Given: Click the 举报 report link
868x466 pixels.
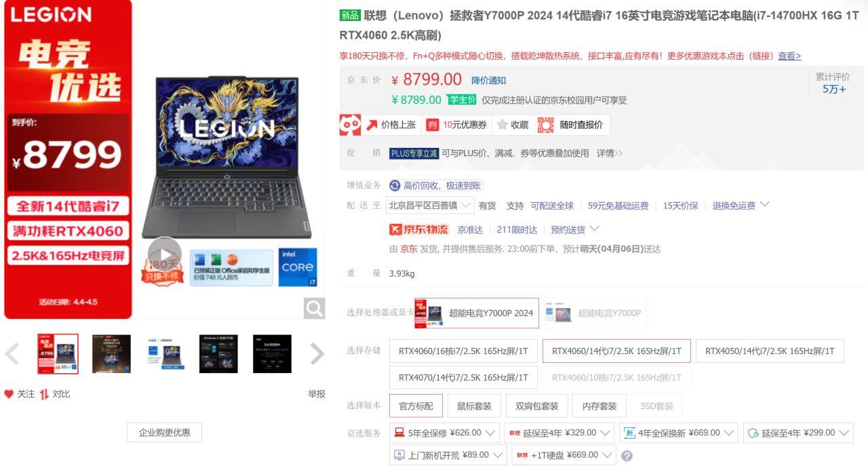Looking at the screenshot, I should 317,394.
